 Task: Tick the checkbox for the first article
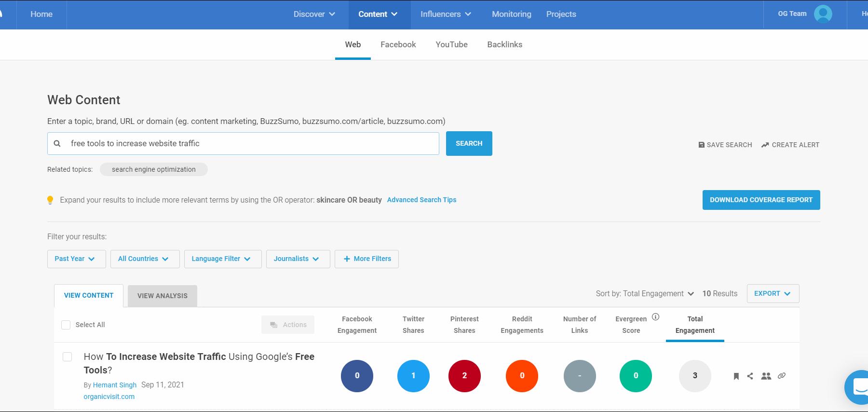click(68, 357)
